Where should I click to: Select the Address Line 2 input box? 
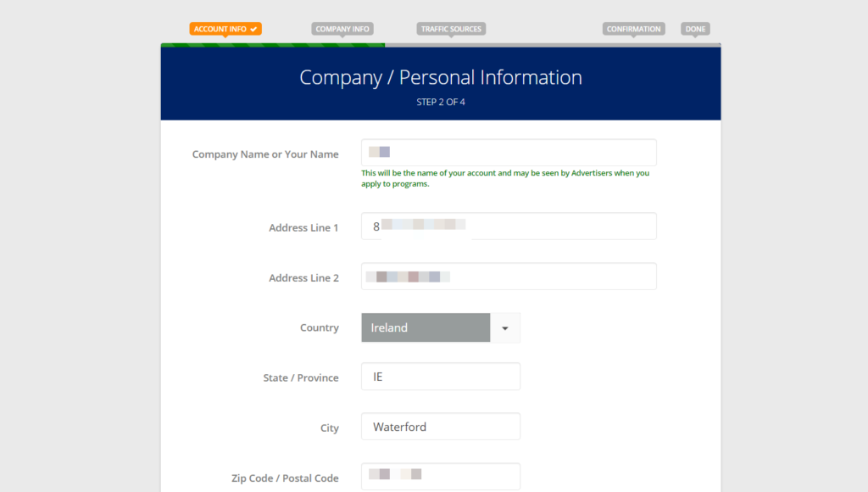tap(509, 277)
